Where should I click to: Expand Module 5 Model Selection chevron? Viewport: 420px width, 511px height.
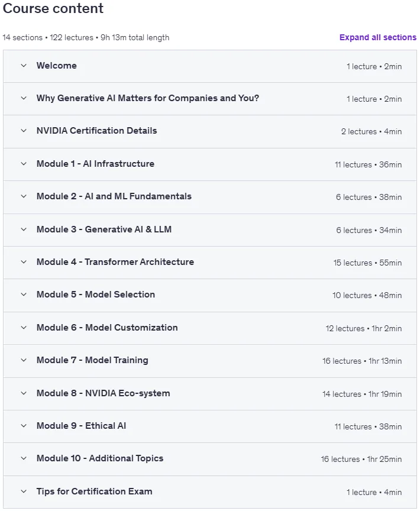tap(24, 295)
